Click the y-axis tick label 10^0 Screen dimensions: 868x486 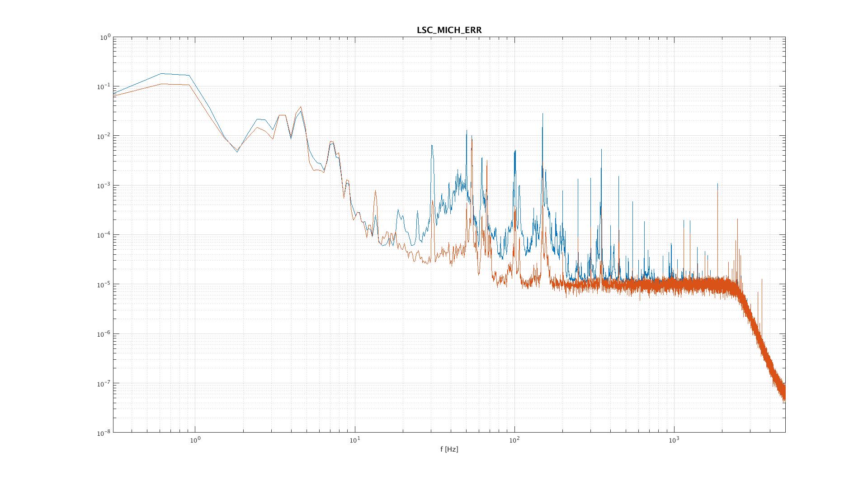[105, 38]
